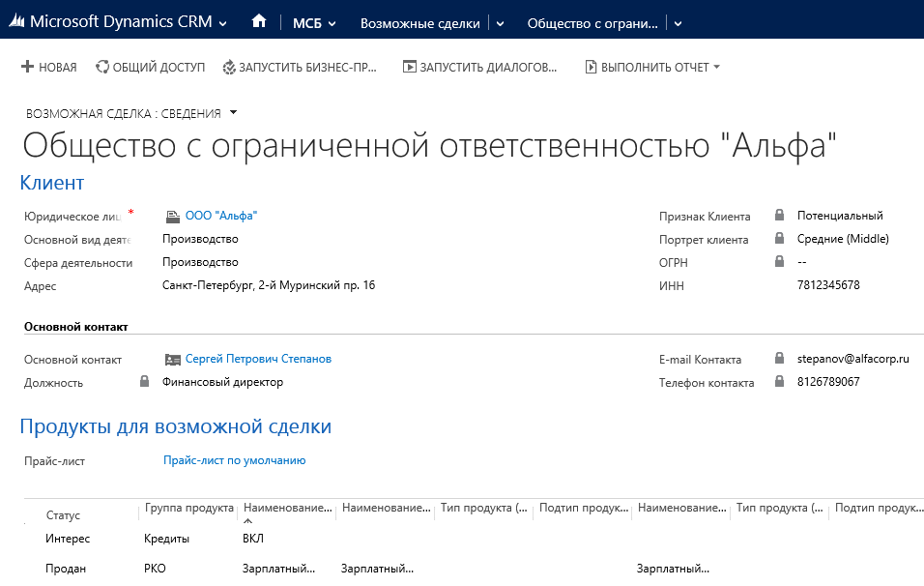
Task: Click the lock icon next to Портрет клиента
Action: (x=779, y=238)
